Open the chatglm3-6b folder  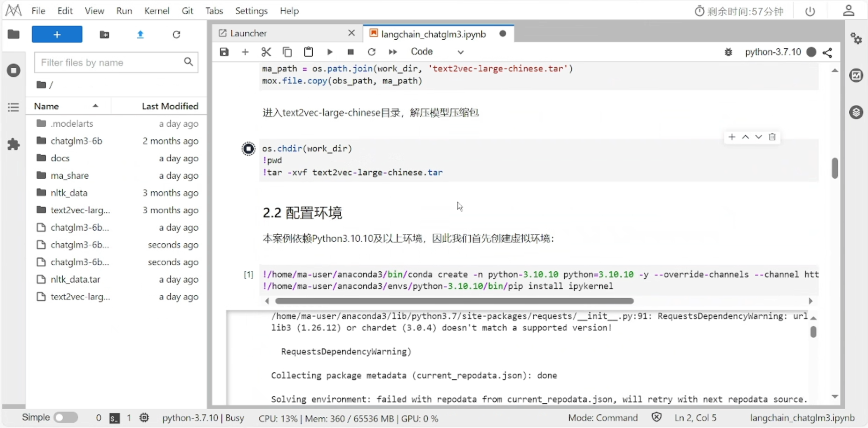click(x=77, y=140)
